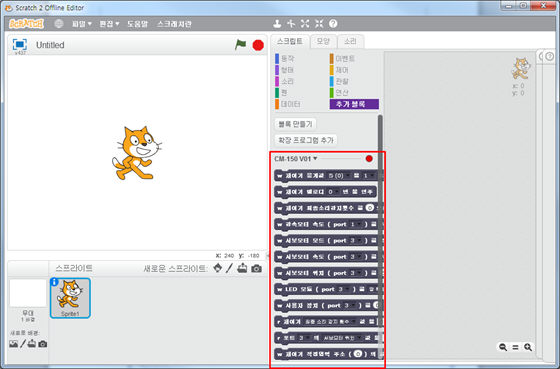
Task: Select the 관찰 block category
Action: pos(339,81)
